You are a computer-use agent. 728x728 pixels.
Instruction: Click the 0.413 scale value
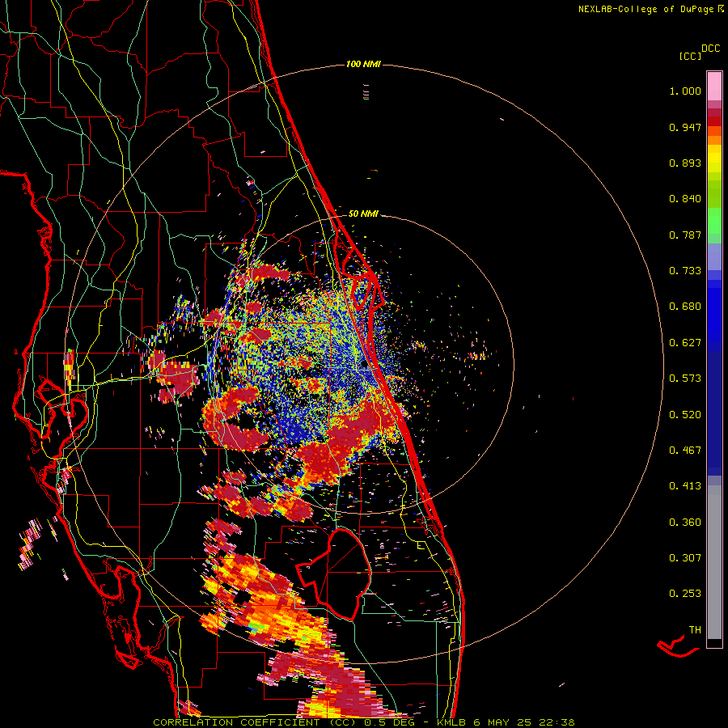685,486
